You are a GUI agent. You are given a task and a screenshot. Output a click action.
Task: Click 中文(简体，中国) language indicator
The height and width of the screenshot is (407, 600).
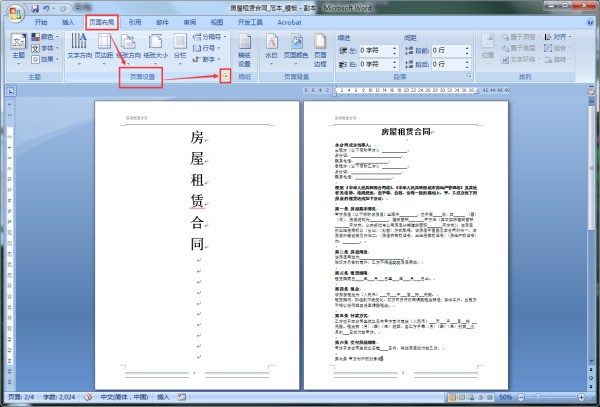point(124,397)
